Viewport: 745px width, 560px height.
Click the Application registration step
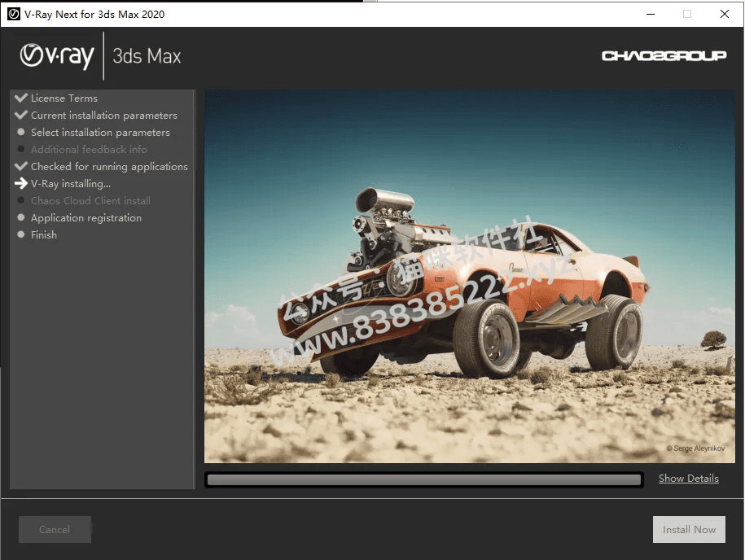click(x=86, y=218)
